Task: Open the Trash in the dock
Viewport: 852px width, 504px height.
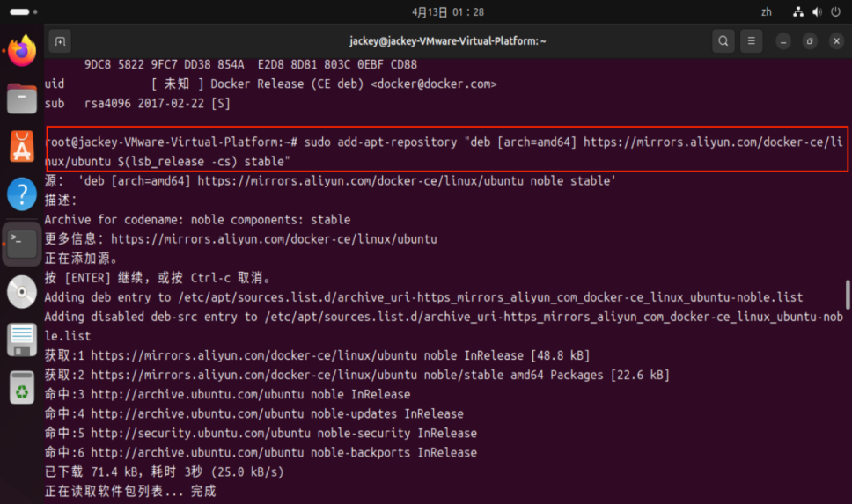Action: pos(22,388)
